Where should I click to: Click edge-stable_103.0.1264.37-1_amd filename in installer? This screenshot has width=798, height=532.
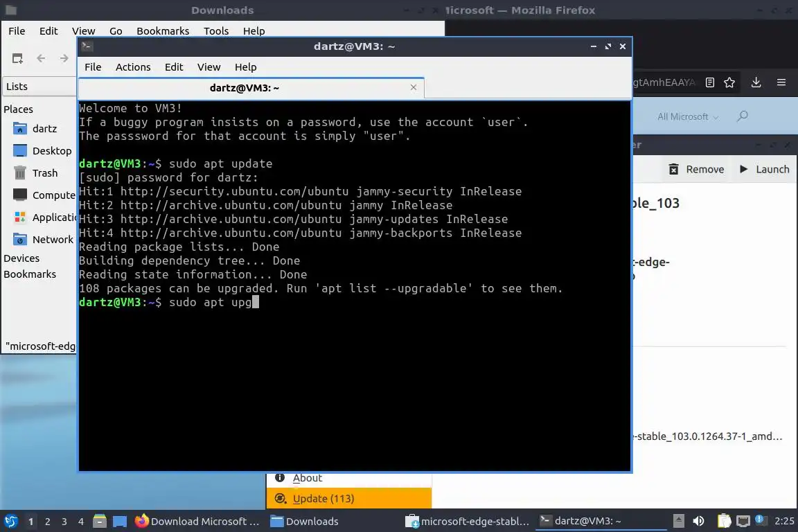coord(707,436)
